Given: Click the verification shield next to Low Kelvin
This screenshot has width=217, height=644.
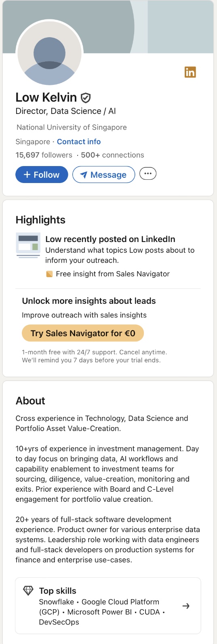Looking at the screenshot, I should coord(86,98).
